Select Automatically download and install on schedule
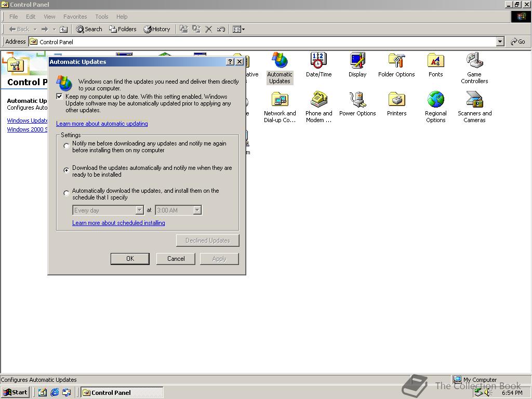Viewport: 532px width, 399px height. 66,193
